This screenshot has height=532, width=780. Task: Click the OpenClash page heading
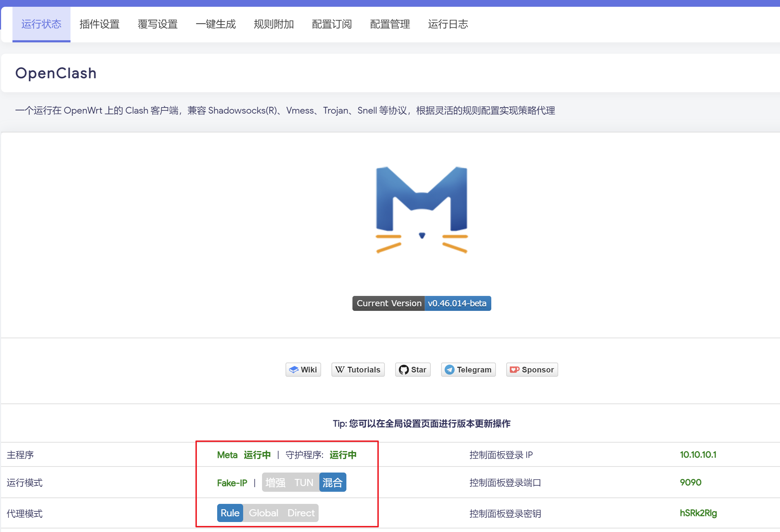tap(56, 73)
